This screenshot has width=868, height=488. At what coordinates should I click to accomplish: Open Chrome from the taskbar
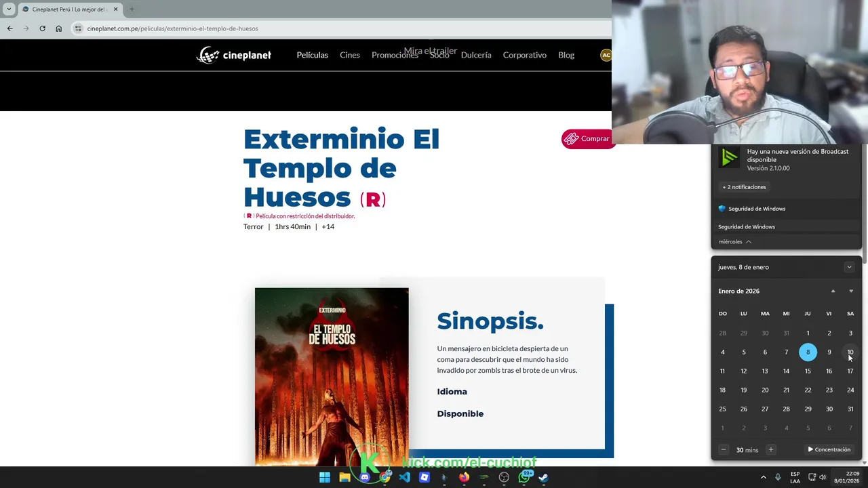click(384, 477)
